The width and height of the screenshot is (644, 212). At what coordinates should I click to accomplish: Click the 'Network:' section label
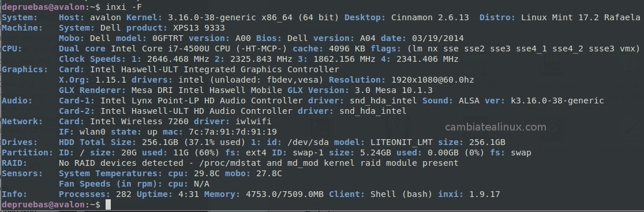tap(22, 122)
